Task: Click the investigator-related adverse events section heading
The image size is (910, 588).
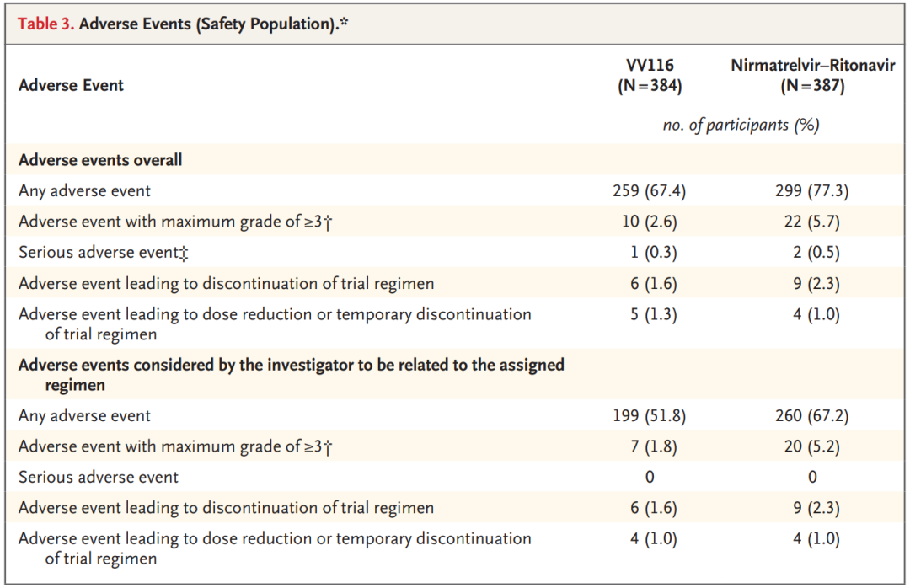Action: click(291, 366)
